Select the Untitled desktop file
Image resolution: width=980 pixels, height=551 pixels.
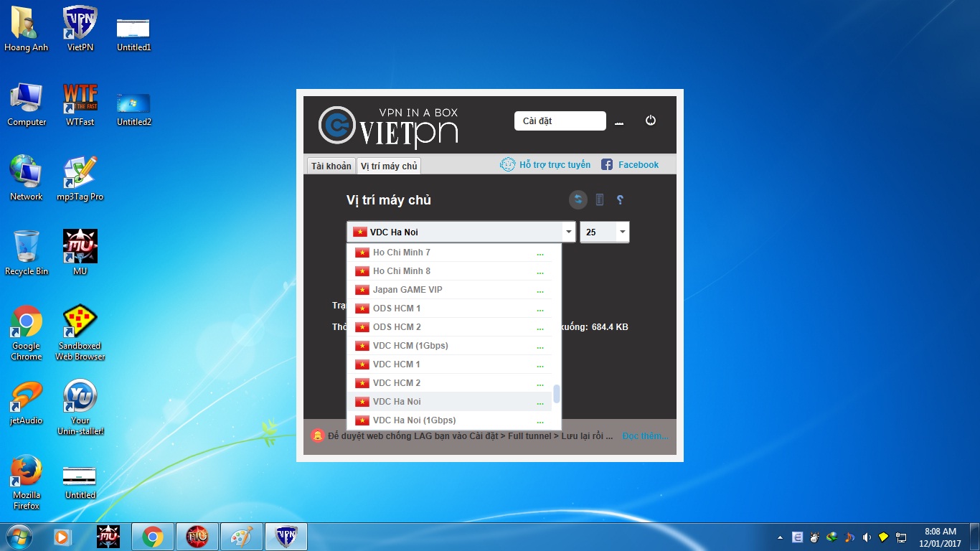pyautogui.click(x=80, y=482)
